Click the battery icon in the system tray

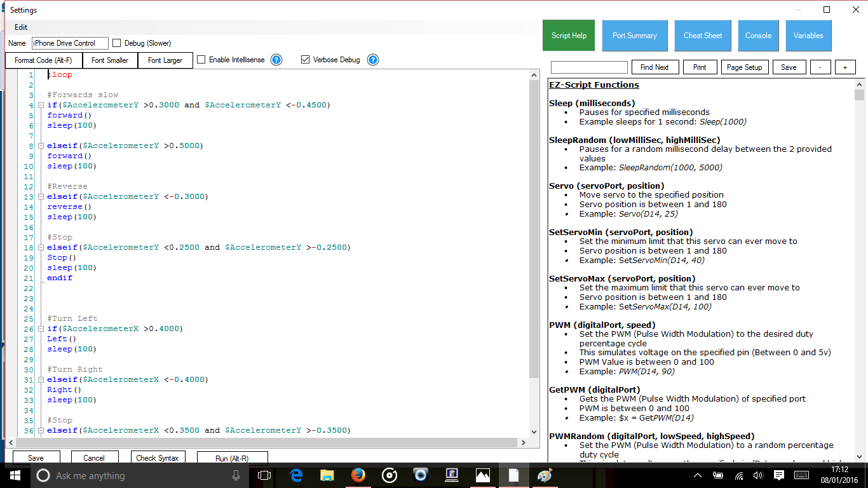tap(718, 475)
